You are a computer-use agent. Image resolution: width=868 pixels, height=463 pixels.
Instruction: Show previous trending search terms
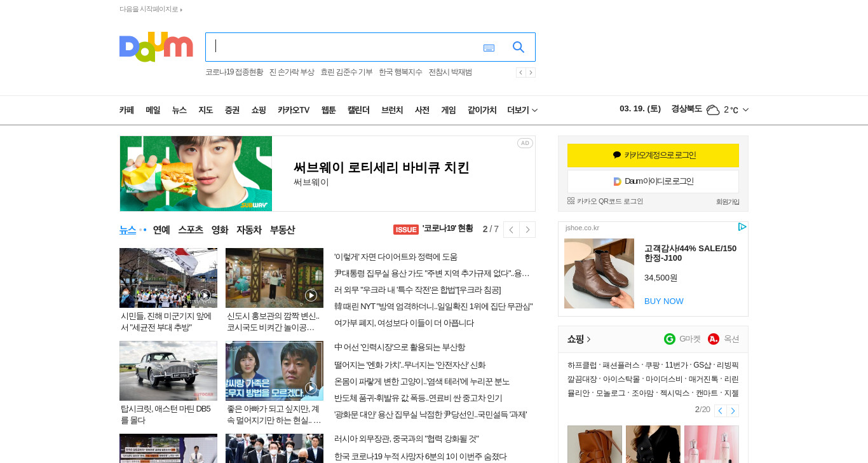pos(520,73)
